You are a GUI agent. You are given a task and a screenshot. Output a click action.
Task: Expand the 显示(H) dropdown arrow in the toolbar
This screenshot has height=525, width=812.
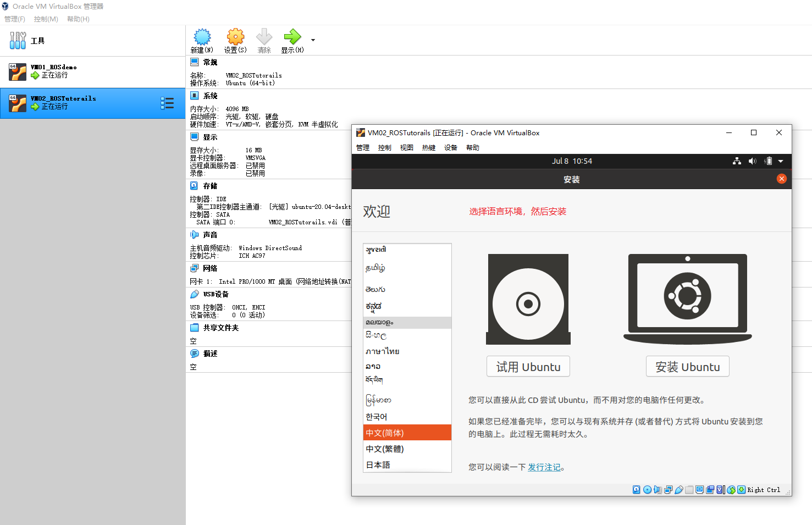(312, 40)
